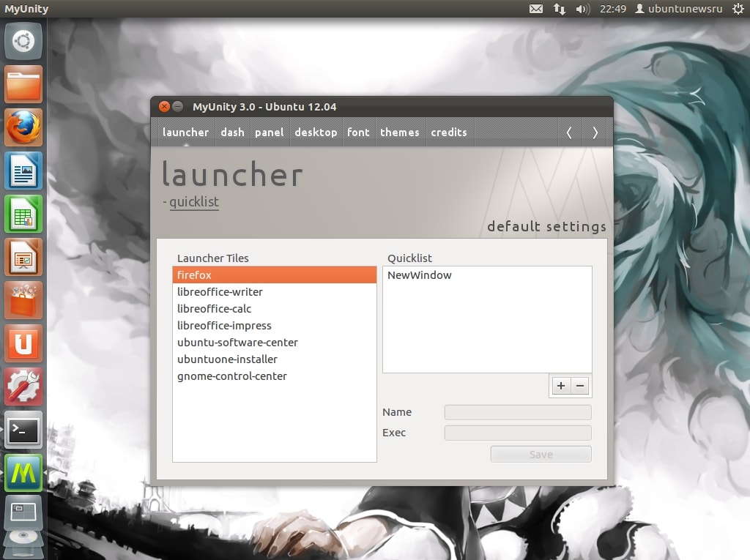Image resolution: width=750 pixels, height=560 pixels.
Task: Select libreoffice-impress in Launcher Tiles
Action: 275,326
